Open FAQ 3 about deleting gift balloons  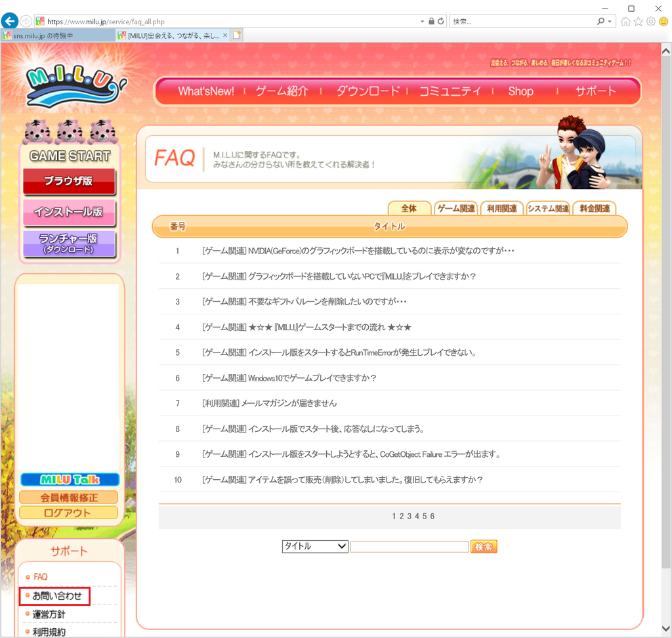pos(304,302)
